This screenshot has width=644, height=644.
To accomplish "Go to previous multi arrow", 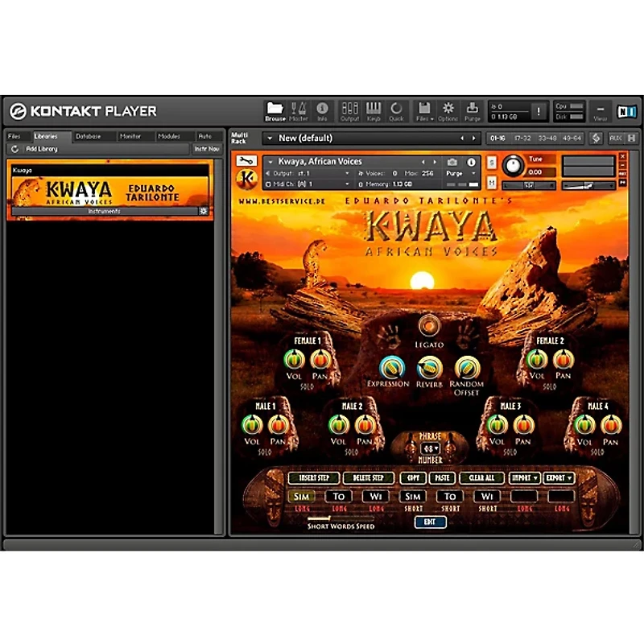I will (x=462, y=138).
